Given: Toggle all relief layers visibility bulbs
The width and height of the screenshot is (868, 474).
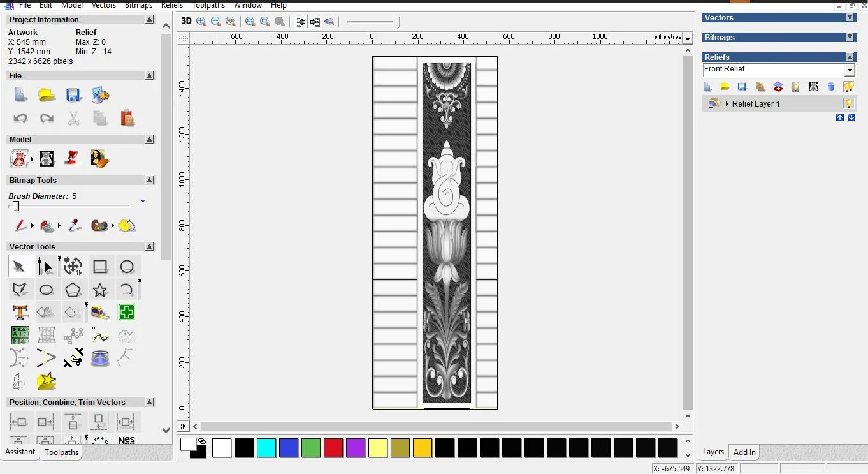Looking at the screenshot, I should pos(848,87).
